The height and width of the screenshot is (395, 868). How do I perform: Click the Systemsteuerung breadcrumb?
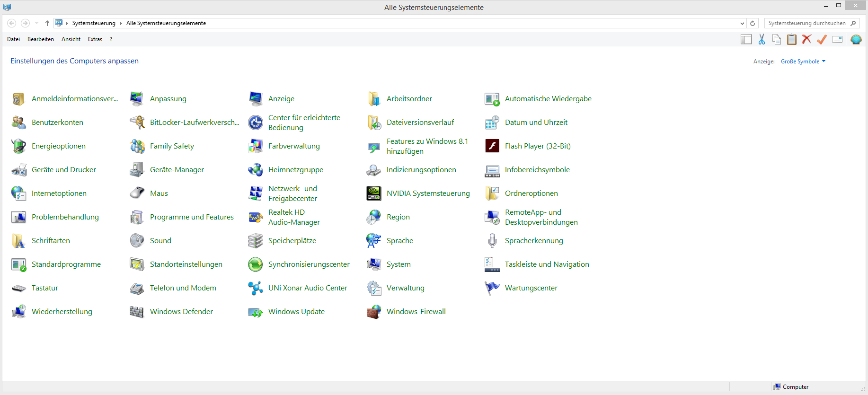94,23
